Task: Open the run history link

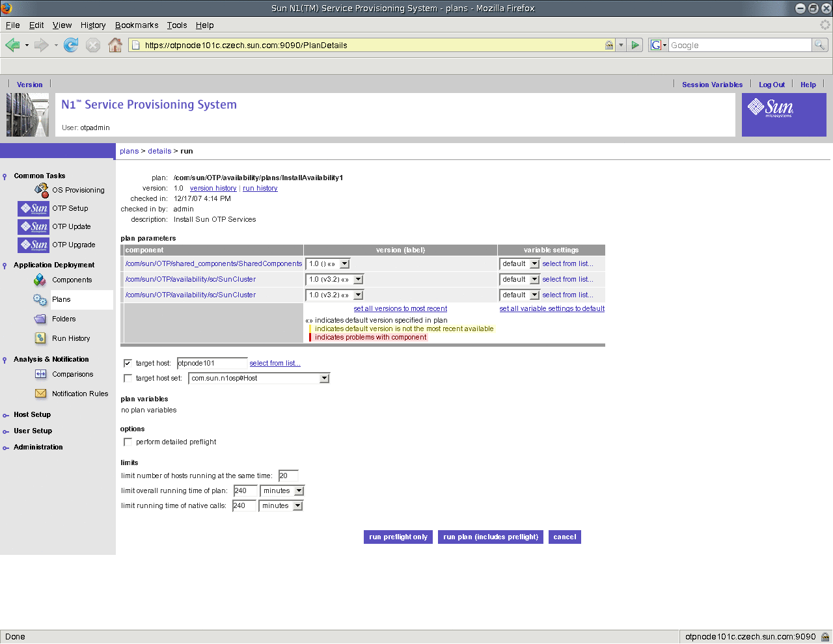Action: (260, 189)
